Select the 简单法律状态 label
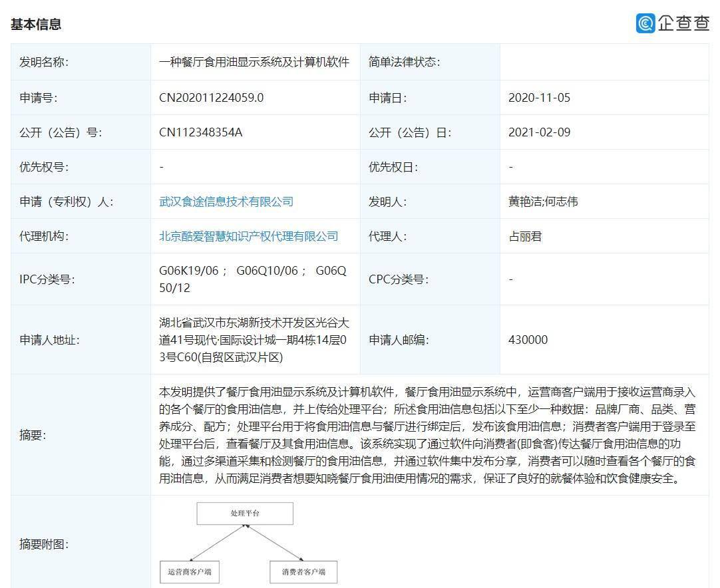 [404, 62]
